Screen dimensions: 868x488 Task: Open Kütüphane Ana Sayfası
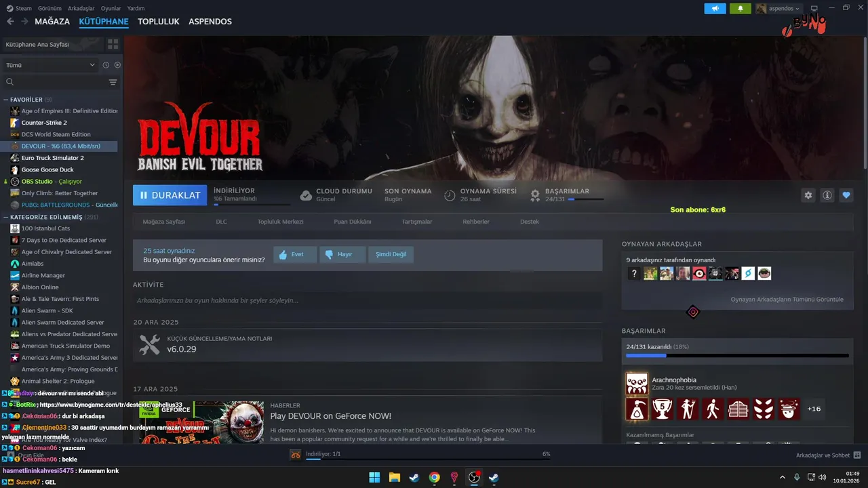(52, 44)
